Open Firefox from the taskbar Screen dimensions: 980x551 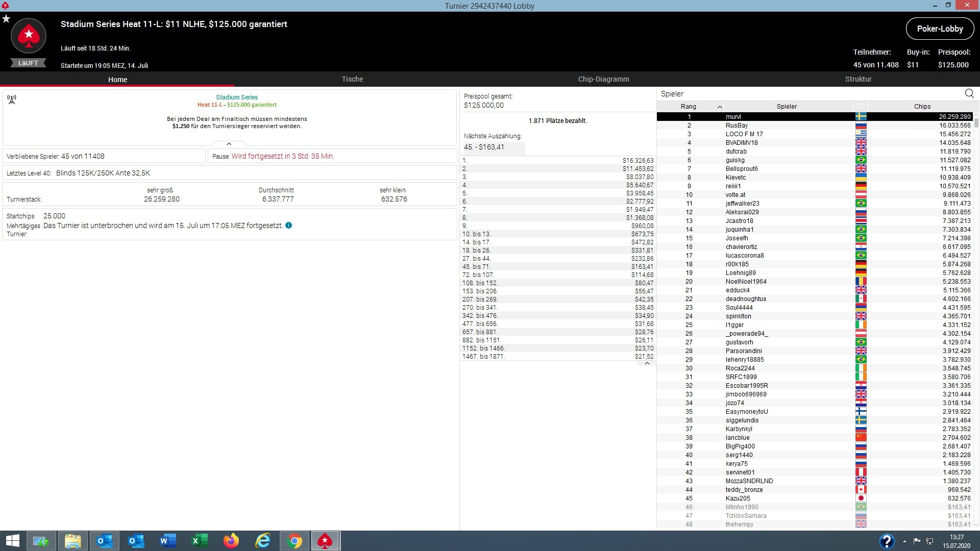point(231,540)
